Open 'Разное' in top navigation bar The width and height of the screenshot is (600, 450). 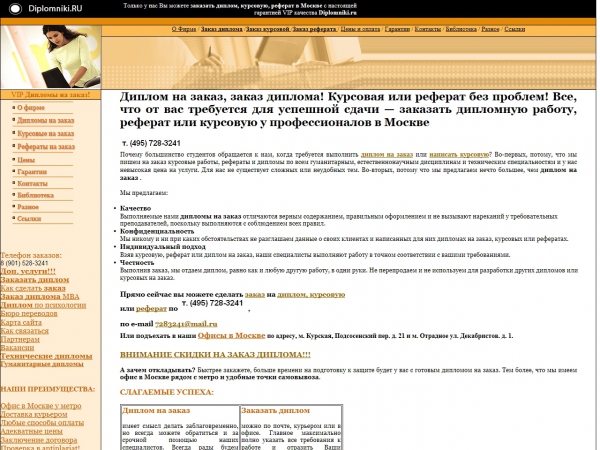490,29
